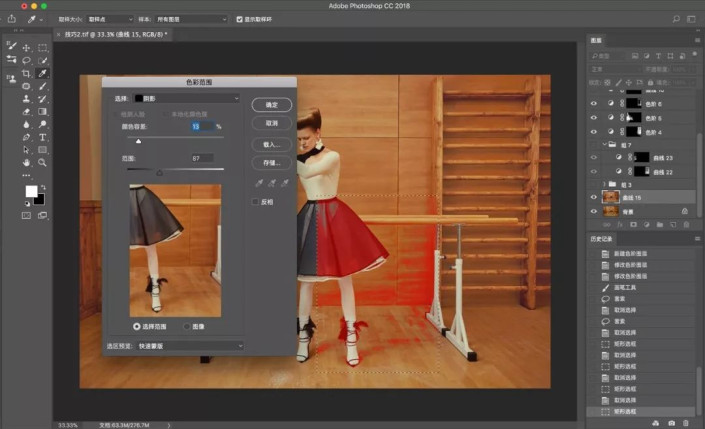Select the Zoom magnifier tool
This screenshot has height=429, width=705.
(43, 162)
